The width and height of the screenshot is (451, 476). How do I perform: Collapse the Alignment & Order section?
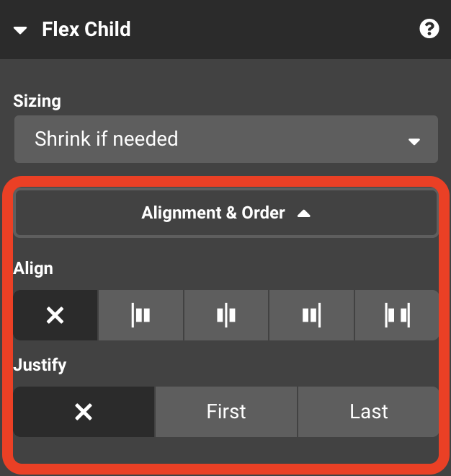pyautogui.click(x=225, y=213)
